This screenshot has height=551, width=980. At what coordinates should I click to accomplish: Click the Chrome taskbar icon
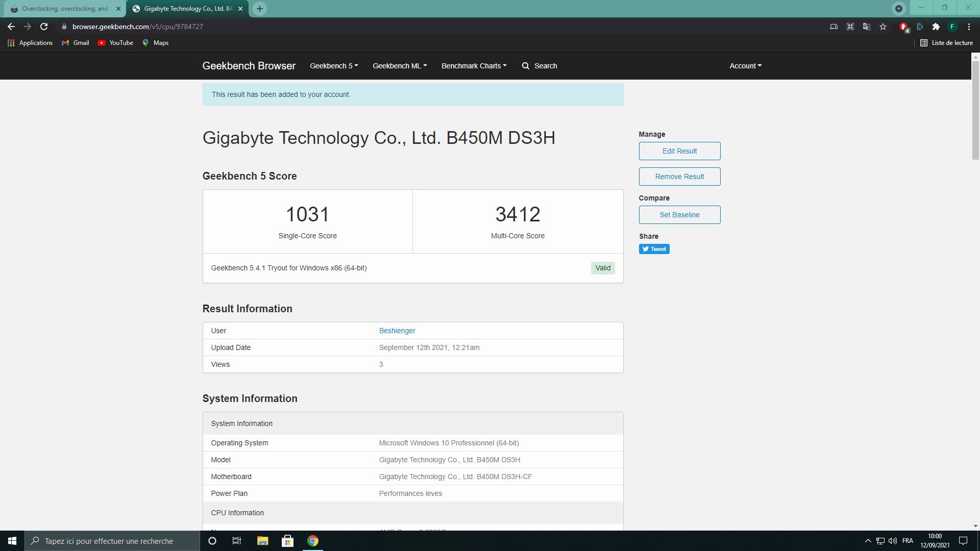click(x=313, y=541)
